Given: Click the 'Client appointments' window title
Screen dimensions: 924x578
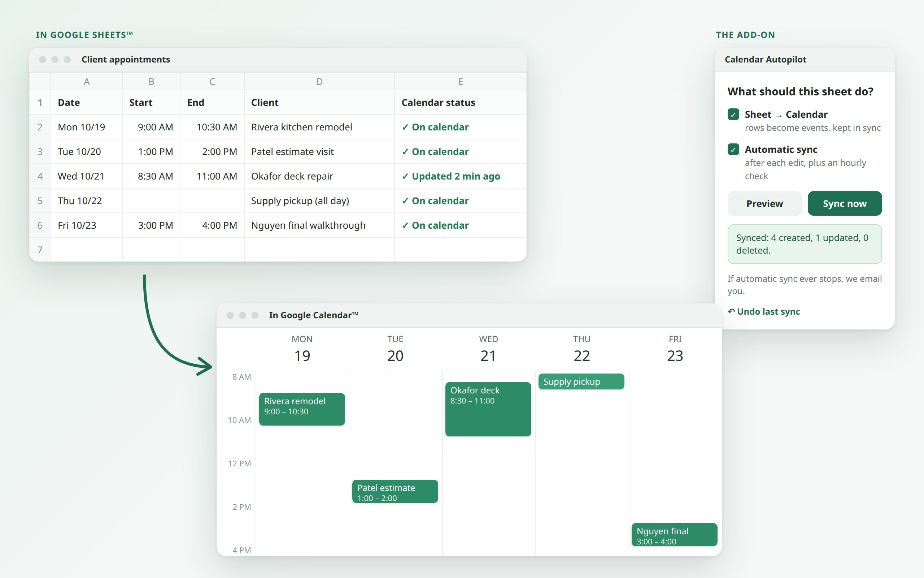Looking at the screenshot, I should [x=126, y=59].
